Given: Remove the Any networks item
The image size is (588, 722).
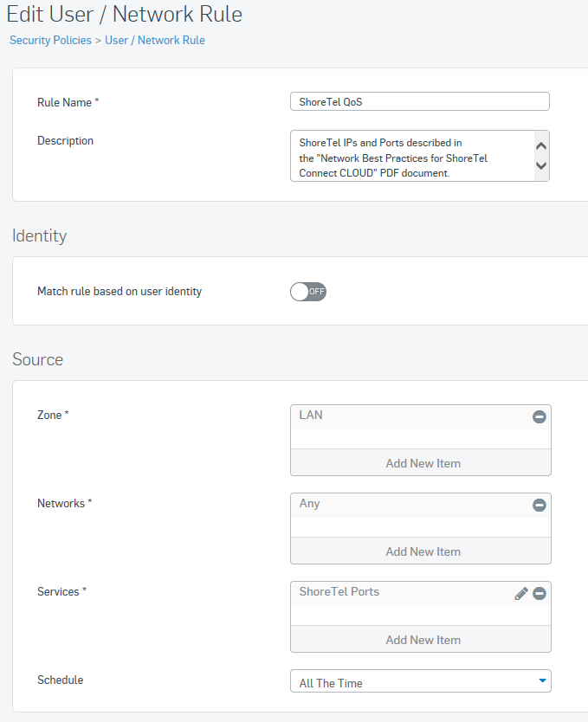Looking at the screenshot, I should tap(540, 505).
